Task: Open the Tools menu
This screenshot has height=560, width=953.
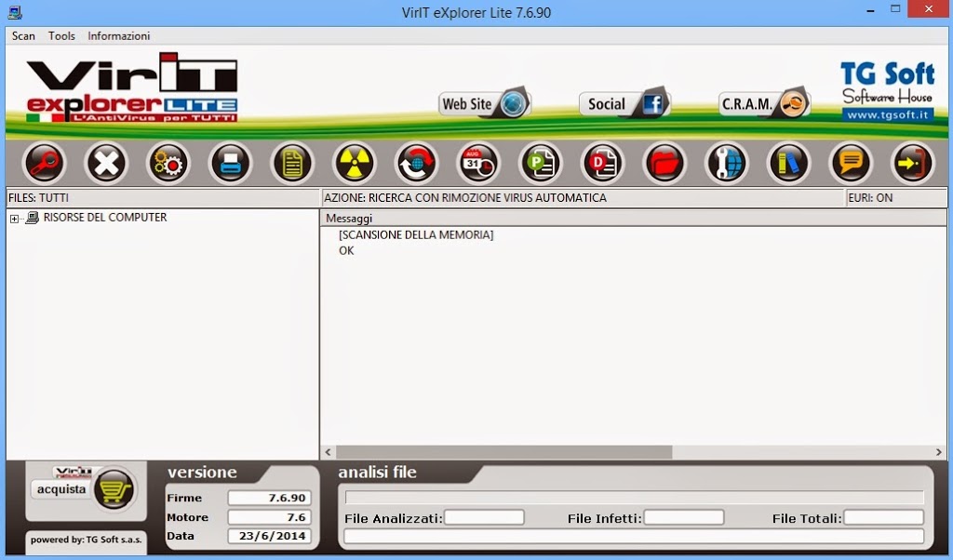Action: pyautogui.click(x=62, y=36)
